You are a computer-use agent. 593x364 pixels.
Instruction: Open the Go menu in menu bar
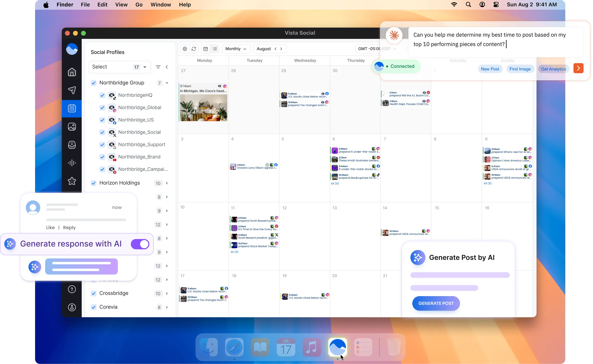coord(139,5)
